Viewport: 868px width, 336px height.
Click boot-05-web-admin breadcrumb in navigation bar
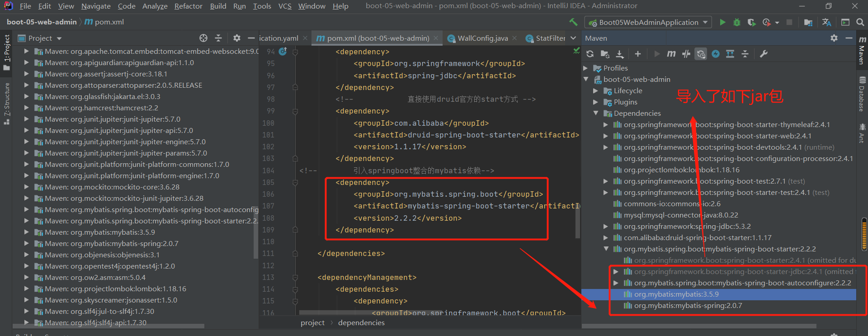pyautogui.click(x=42, y=22)
